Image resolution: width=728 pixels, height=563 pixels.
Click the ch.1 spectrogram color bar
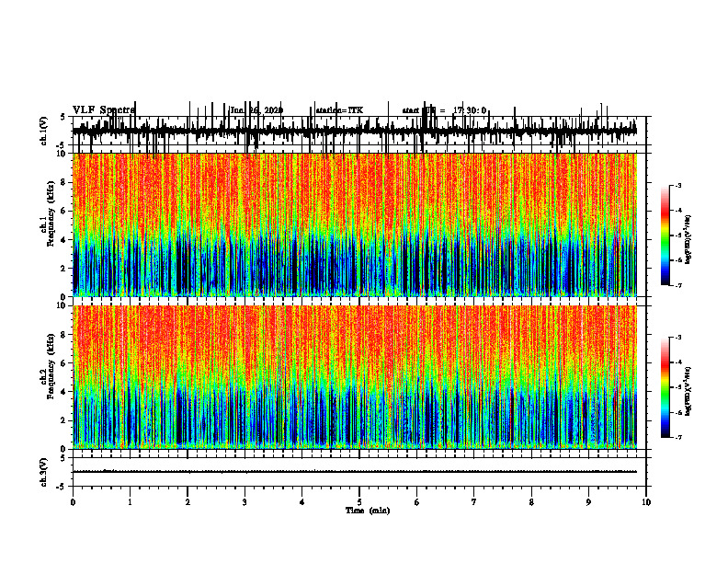coord(665,236)
